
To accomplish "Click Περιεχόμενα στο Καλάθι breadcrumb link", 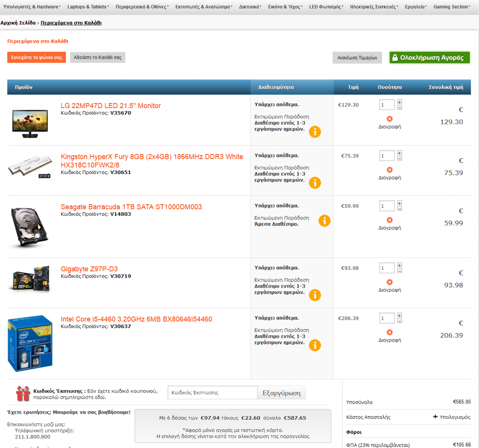I will click(71, 23).
